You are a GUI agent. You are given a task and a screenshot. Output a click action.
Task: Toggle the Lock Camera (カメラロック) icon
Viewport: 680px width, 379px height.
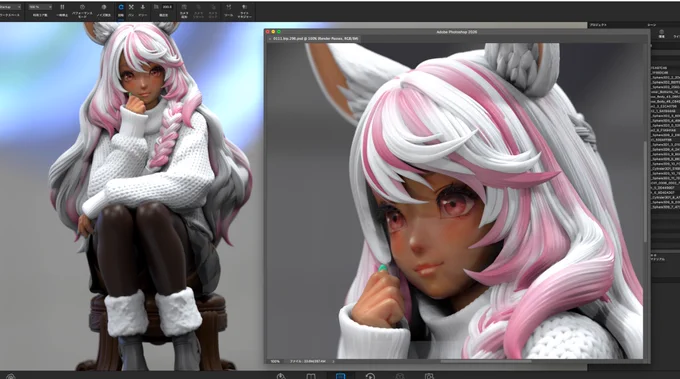tap(213, 7)
